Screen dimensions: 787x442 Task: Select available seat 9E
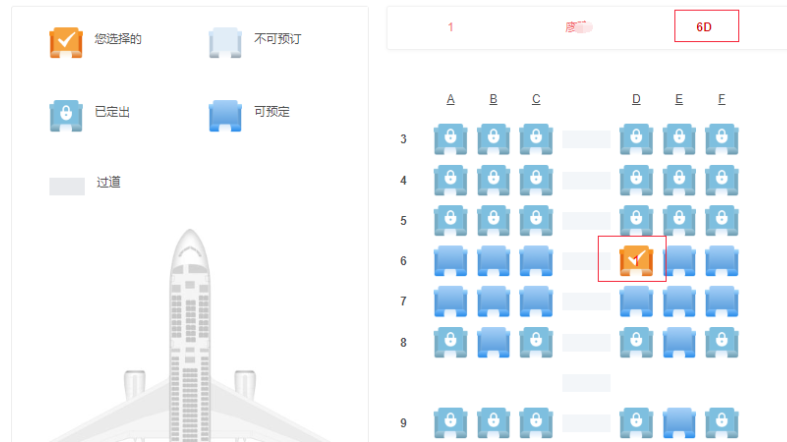click(679, 422)
